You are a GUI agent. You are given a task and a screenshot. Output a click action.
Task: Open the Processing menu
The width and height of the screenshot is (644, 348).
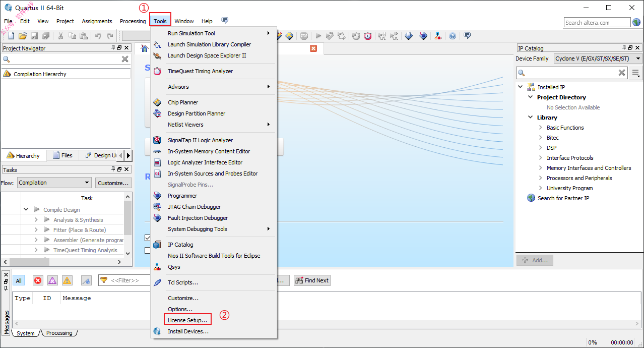pos(133,21)
